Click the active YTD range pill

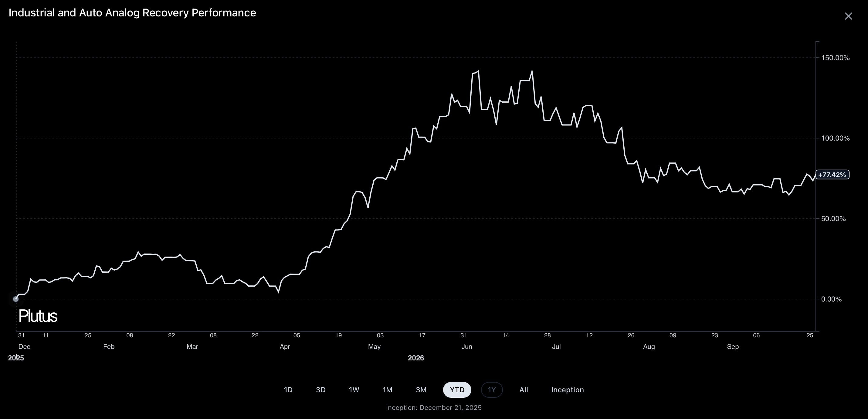click(457, 390)
